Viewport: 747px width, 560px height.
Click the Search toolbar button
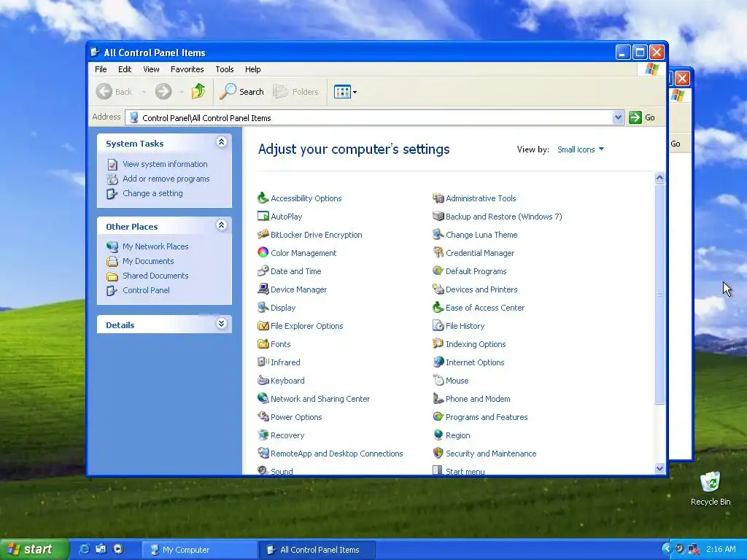(x=241, y=91)
